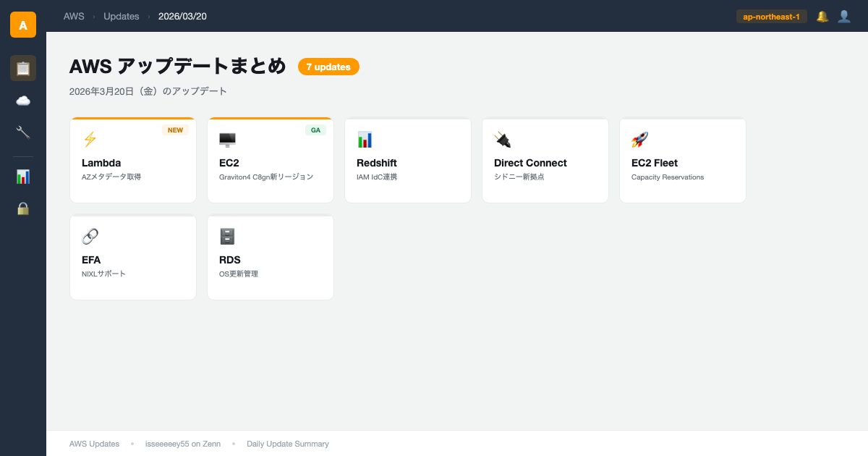Open the bar chart sidebar icon
The height and width of the screenshot is (456, 868).
[23, 177]
